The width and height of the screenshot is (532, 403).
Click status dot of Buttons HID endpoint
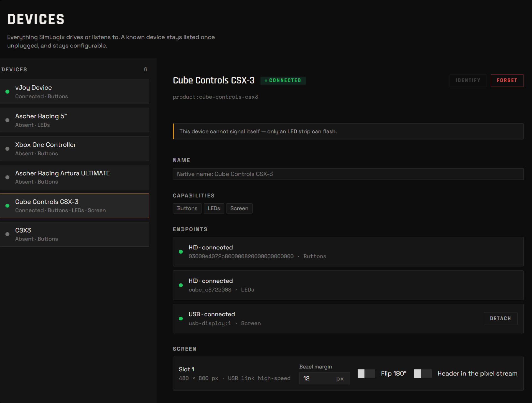click(181, 252)
